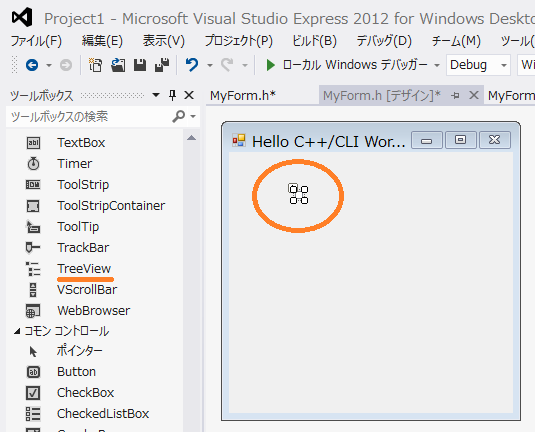Select the ToolStripContainer control icon

(33, 206)
